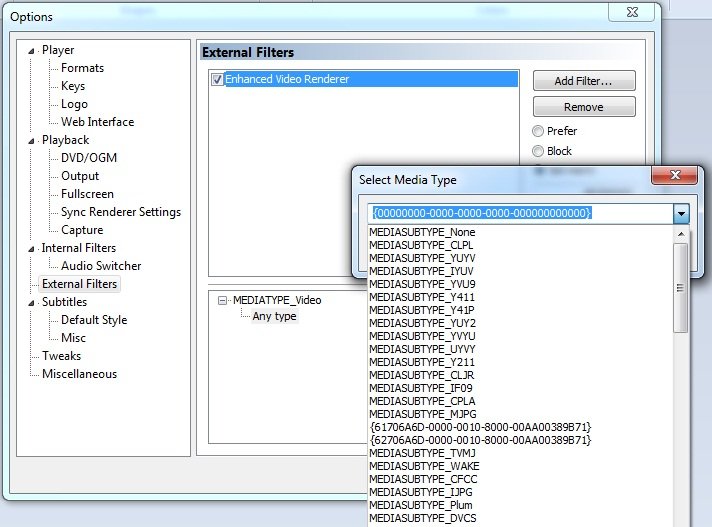712x527 pixels.
Task: Select the Internal Filters tree item
Action: point(79,248)
